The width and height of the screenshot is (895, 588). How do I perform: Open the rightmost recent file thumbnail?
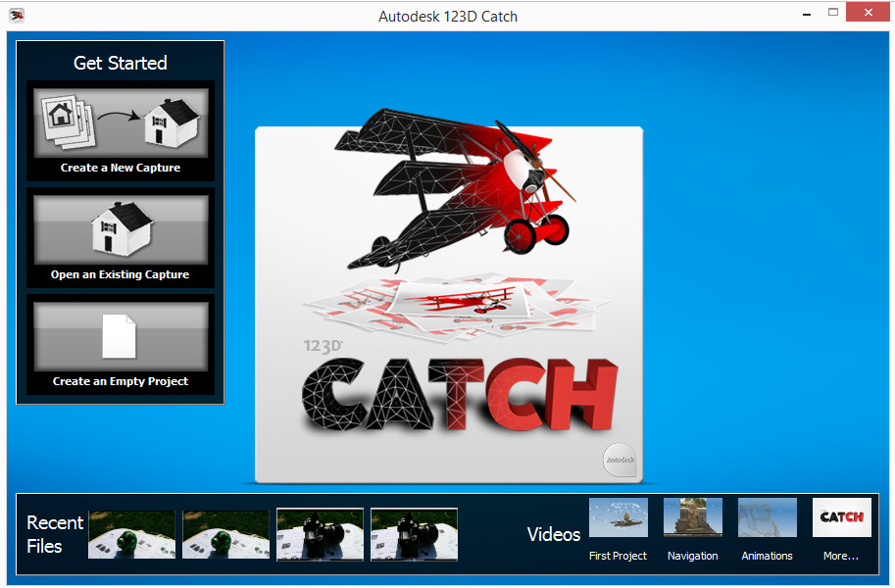coord(414,534)
